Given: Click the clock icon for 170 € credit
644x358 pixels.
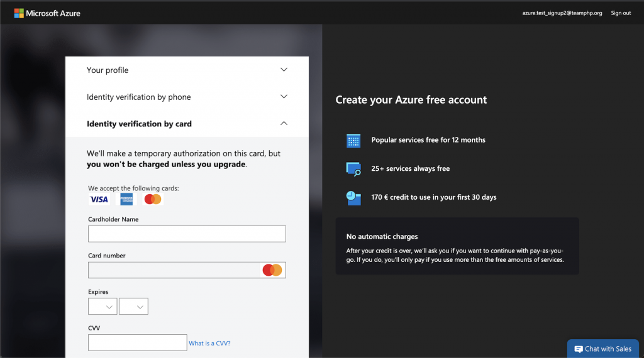Looking at the screenshot, I should coord(353,198).
